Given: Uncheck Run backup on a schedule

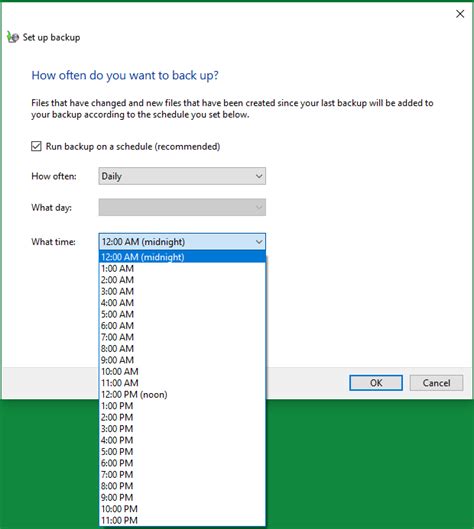Looking at the screenshot, I should coord(36,146).
